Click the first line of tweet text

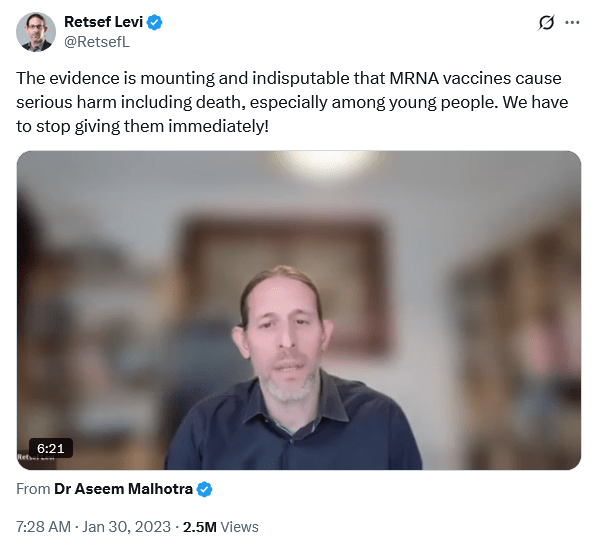pyautogui.click(x=289, y=79)
